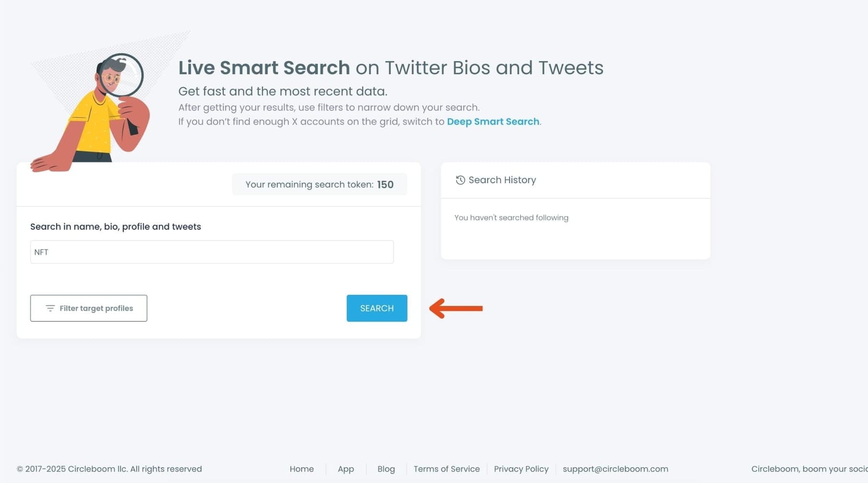Click the "You haven't searched following" message
868x483 pixels.
pos(511,218)
